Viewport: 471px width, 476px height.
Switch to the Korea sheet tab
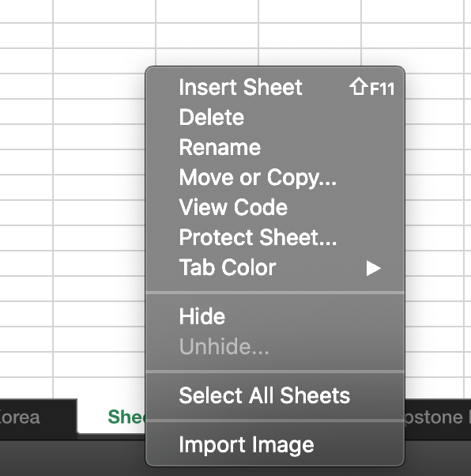(x=36, y=417)
